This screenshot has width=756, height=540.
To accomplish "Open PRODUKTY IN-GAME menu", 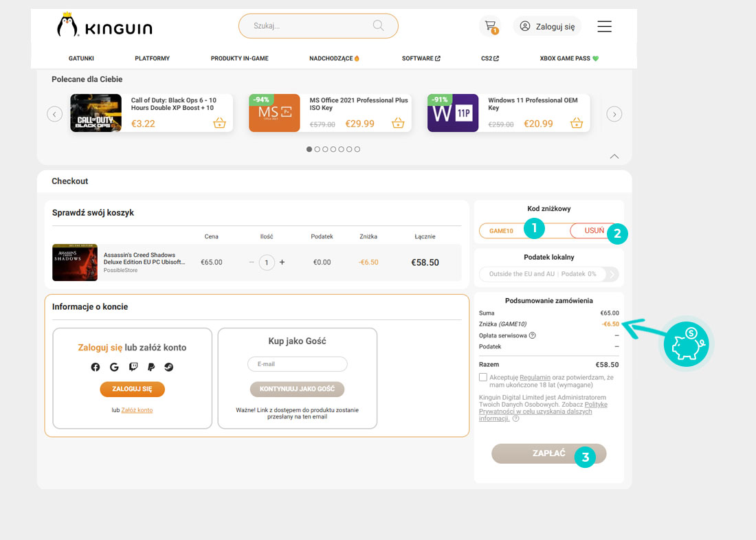I will [240, 58].
